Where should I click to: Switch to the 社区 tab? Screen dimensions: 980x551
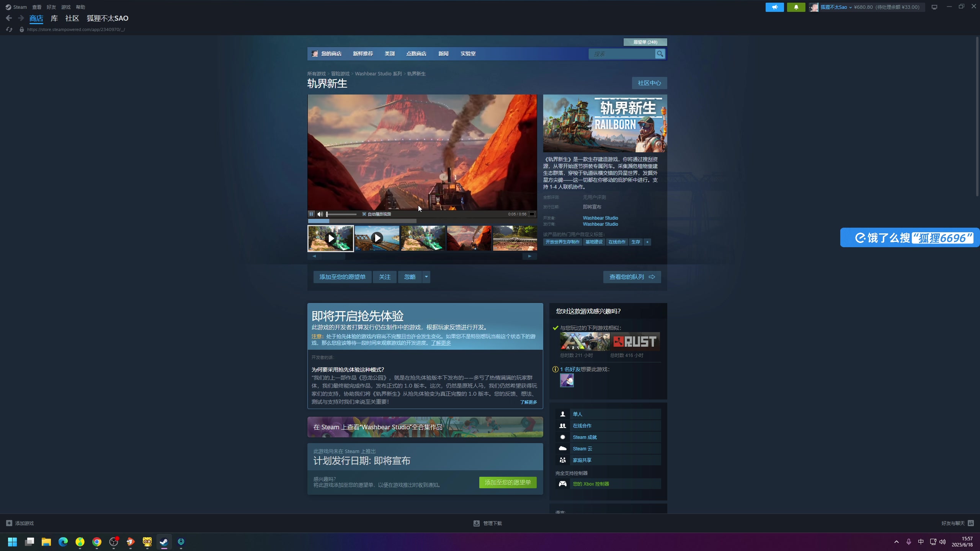[x=72, y=18]
